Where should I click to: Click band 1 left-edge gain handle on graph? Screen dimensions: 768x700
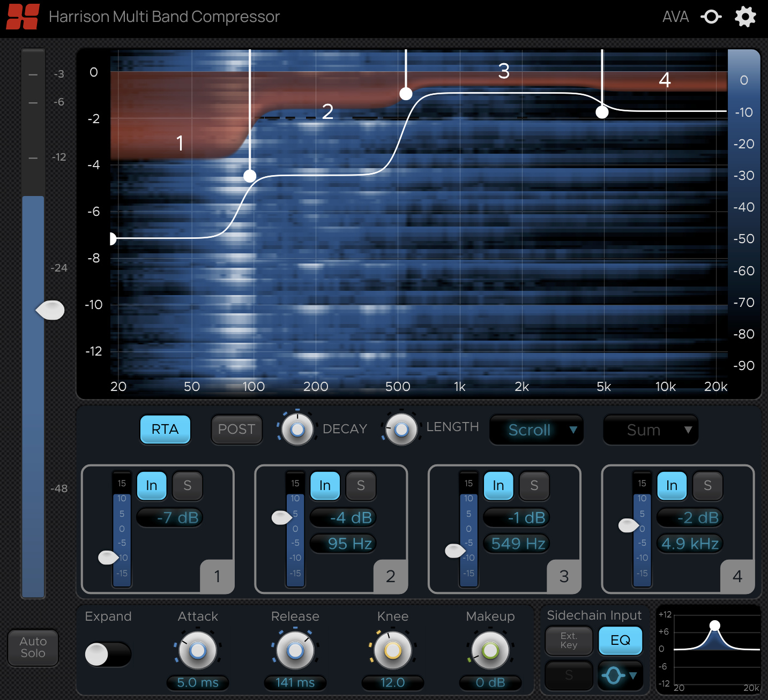[x=113, y=239]
